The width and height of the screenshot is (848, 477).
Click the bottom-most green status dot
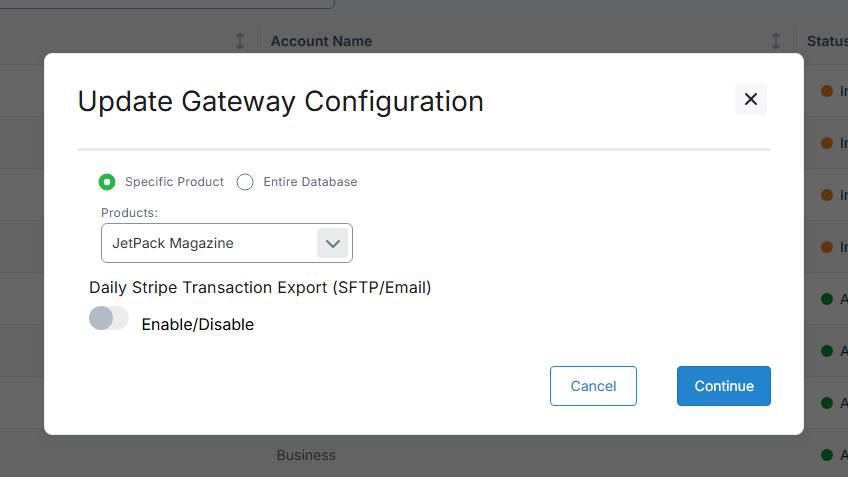coord(827,455)
